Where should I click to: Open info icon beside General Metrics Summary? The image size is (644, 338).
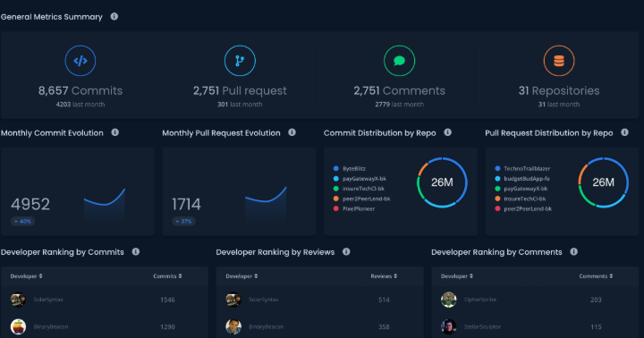tap(114, 16)
